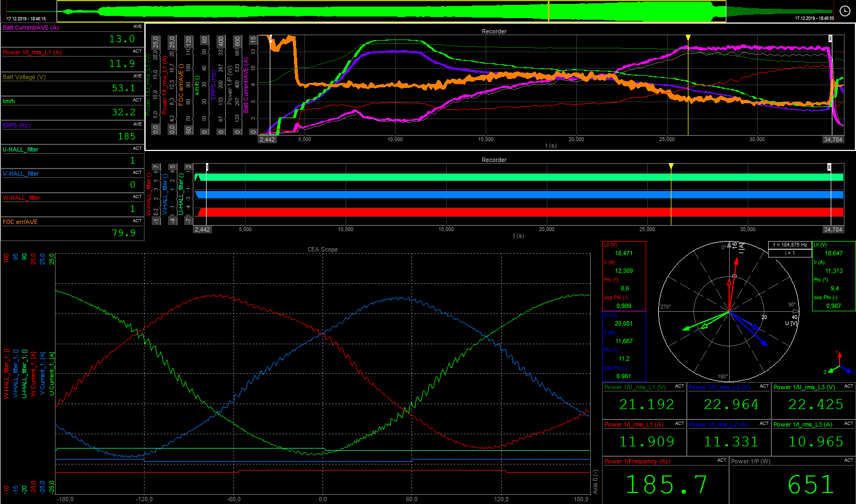Select the Power 1/Frequency (Hz) value 185.7
This screenshot has width=856, height=504.
pos(666,485)
